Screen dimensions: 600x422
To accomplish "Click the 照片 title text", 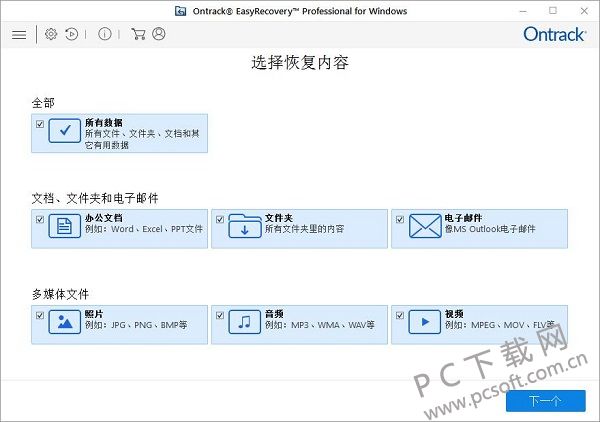I will (x=94, y=314).
